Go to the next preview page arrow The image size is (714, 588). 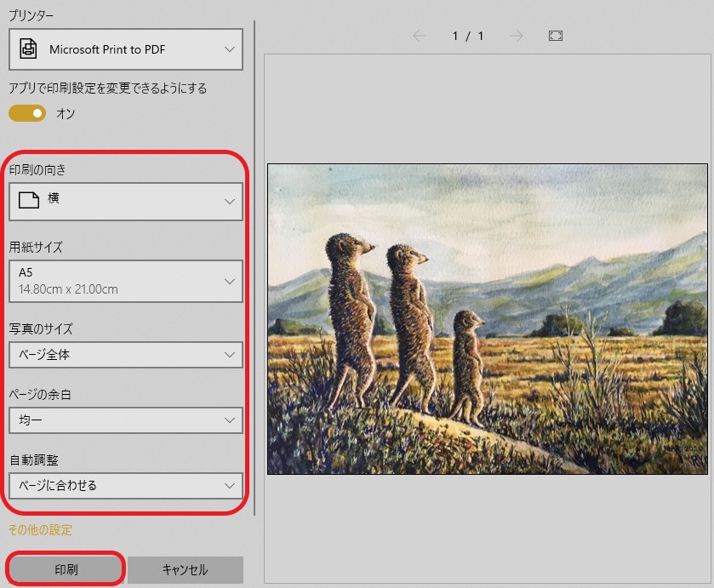[516, 36]
